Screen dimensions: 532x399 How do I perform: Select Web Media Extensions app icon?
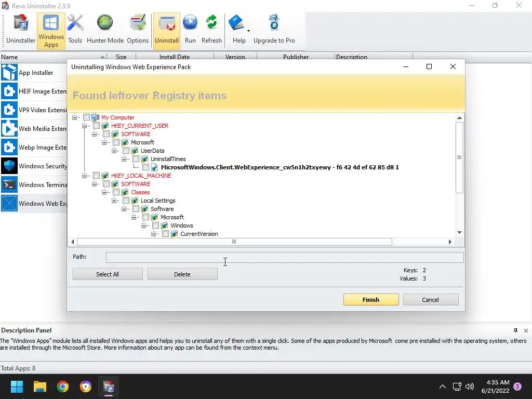pos(9,129)
